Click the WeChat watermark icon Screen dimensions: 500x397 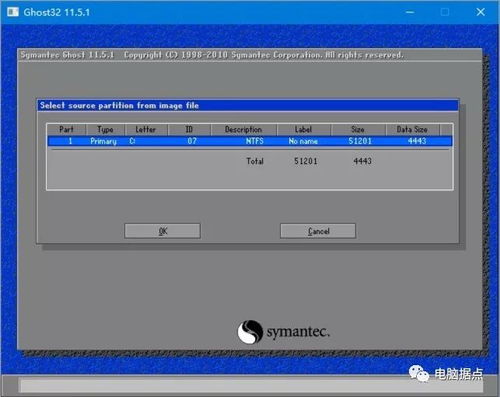click(x=419, y=373)
